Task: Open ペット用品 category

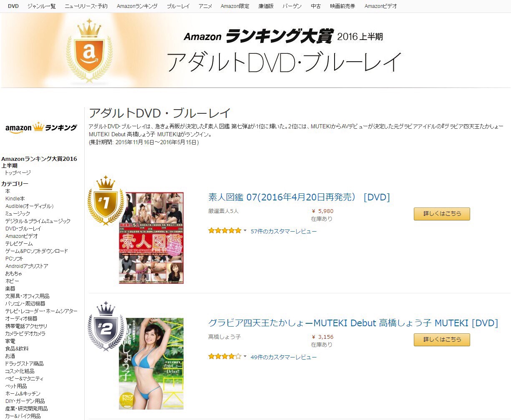Action: pos(16,386)
